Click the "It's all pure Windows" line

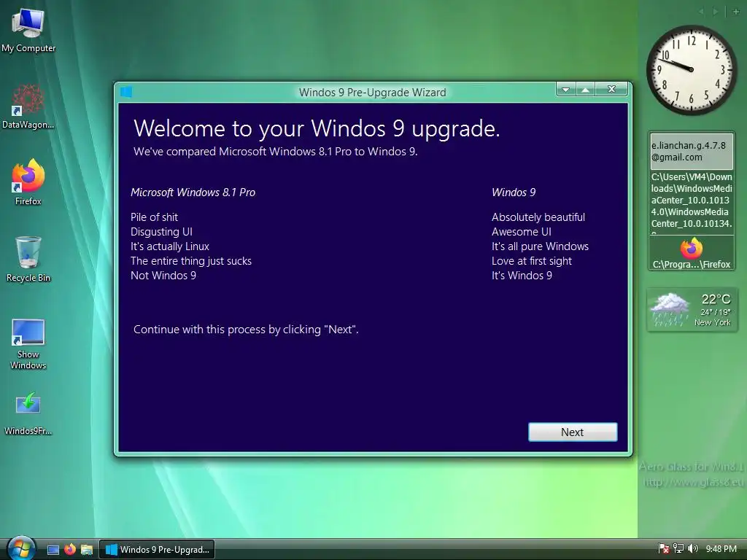[x=541, y=246]
